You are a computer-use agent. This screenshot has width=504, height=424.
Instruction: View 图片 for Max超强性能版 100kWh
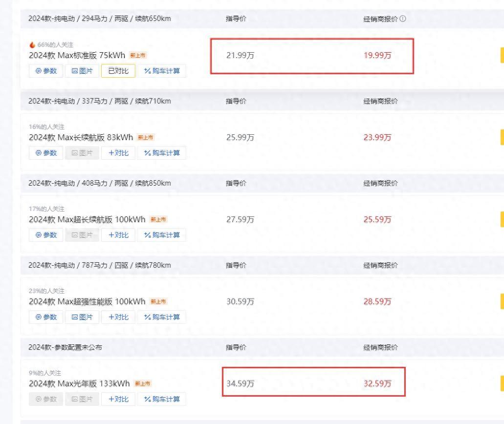tap(82, 317)
